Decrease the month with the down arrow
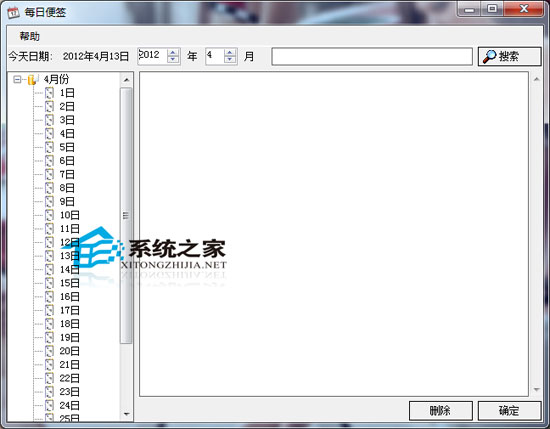The width and height of the screenshot is (550, 429). click(230, 60)
